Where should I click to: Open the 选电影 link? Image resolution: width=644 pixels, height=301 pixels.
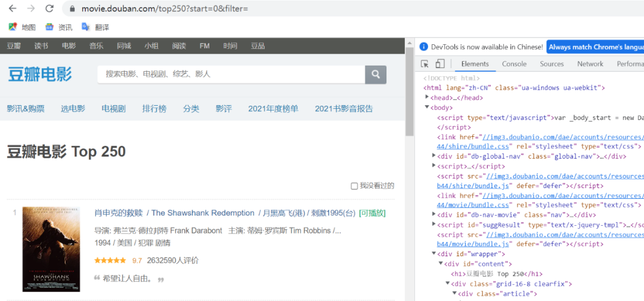[x=73, y=109]
